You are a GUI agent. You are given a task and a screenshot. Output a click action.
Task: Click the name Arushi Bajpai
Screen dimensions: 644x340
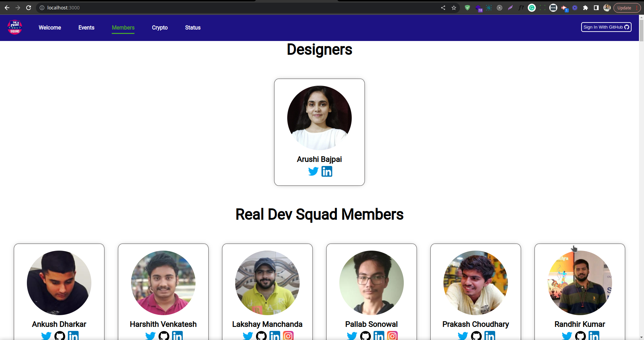tap(319, 159)
